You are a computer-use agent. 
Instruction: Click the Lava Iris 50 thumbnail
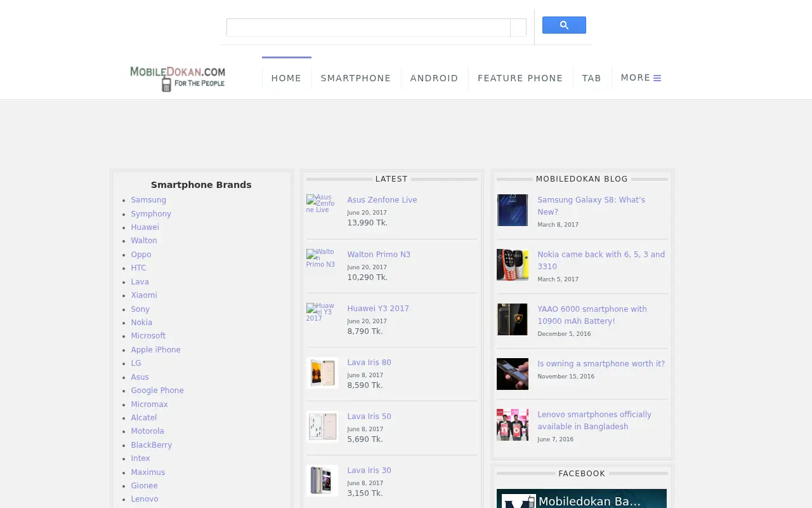coord(322,427)
